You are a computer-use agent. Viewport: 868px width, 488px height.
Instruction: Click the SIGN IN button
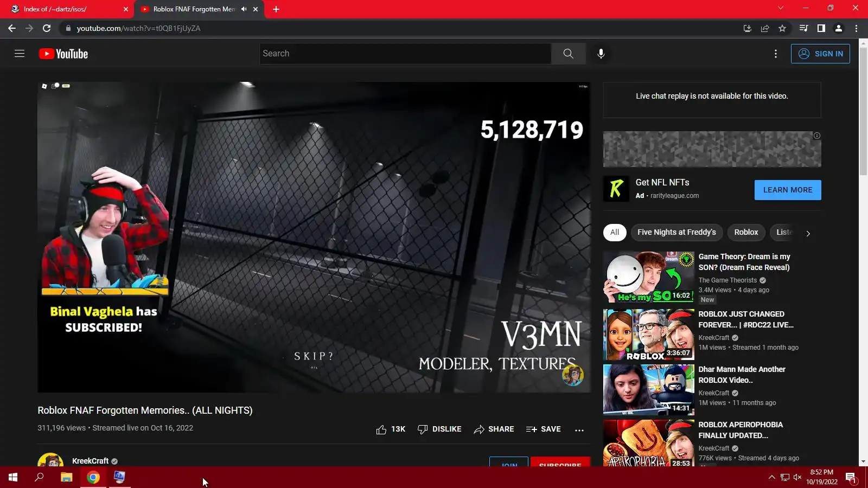820,54
